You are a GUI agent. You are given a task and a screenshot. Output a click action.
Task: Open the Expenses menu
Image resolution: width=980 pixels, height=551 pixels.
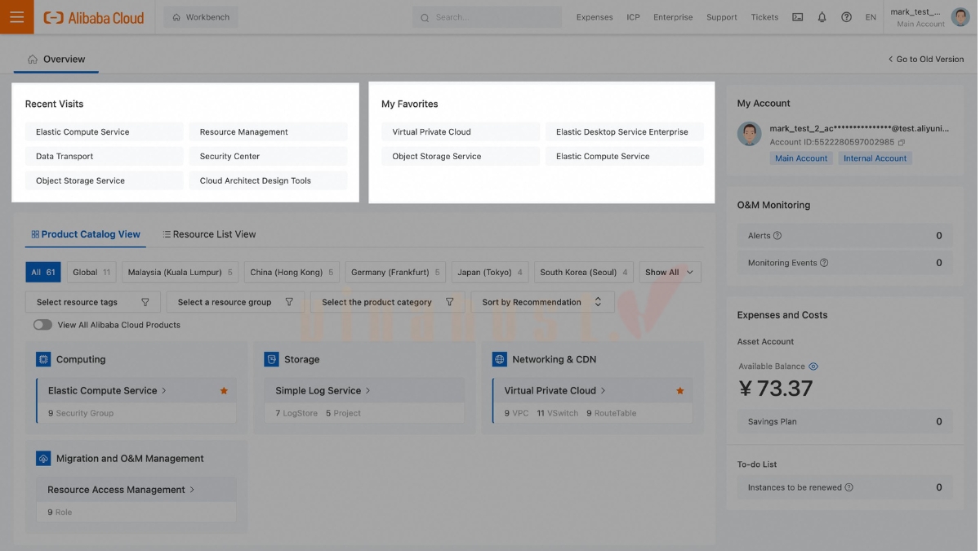pyautogui.click(x=595, y=17)
